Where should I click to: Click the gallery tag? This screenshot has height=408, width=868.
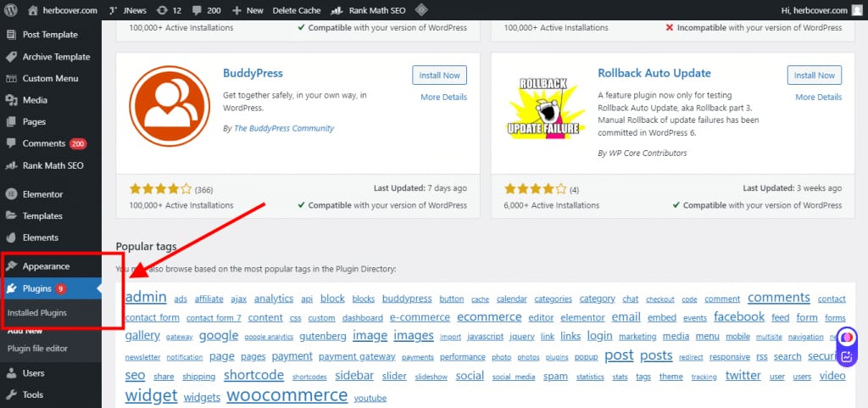point(142,336)
